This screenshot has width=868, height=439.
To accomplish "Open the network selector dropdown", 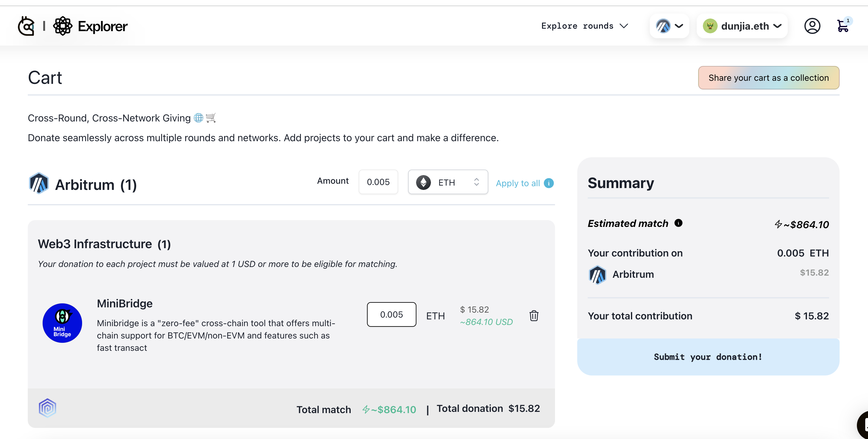I will coord(669,26).
